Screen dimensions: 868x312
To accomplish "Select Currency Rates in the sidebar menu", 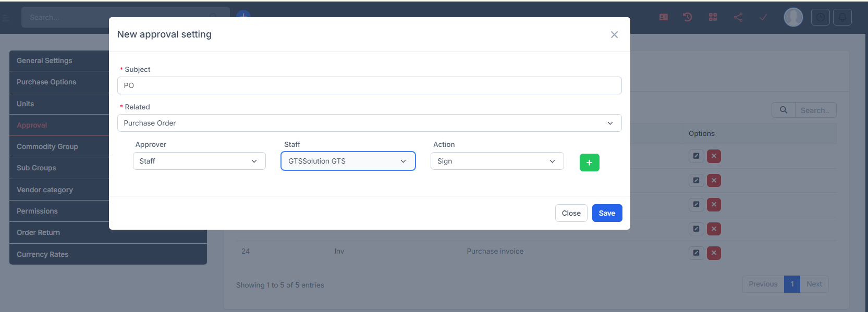I will pyautogui.click(x=43, y=254).
